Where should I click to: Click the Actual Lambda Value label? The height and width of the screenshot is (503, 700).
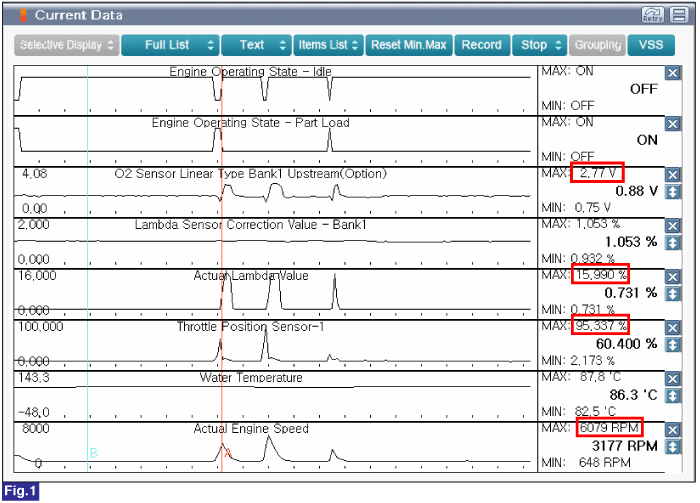(x=251, y=276)
